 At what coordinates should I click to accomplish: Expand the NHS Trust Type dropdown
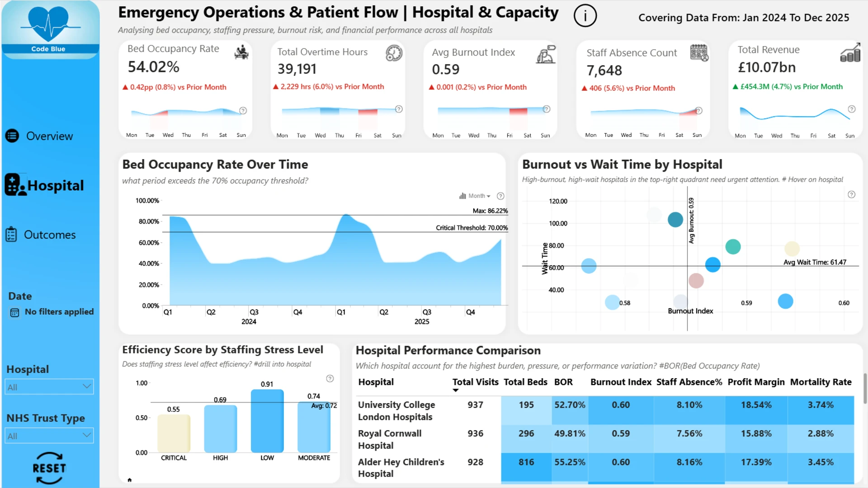49,436
